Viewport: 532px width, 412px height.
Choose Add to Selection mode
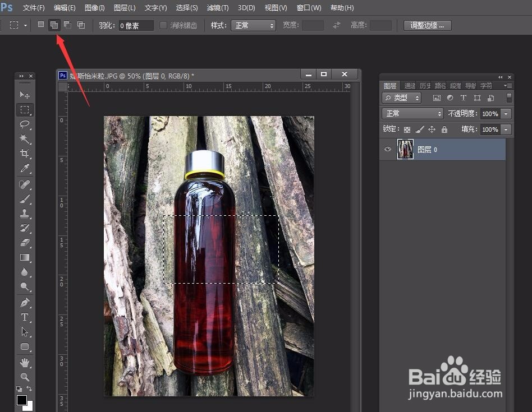pos(54,25)
